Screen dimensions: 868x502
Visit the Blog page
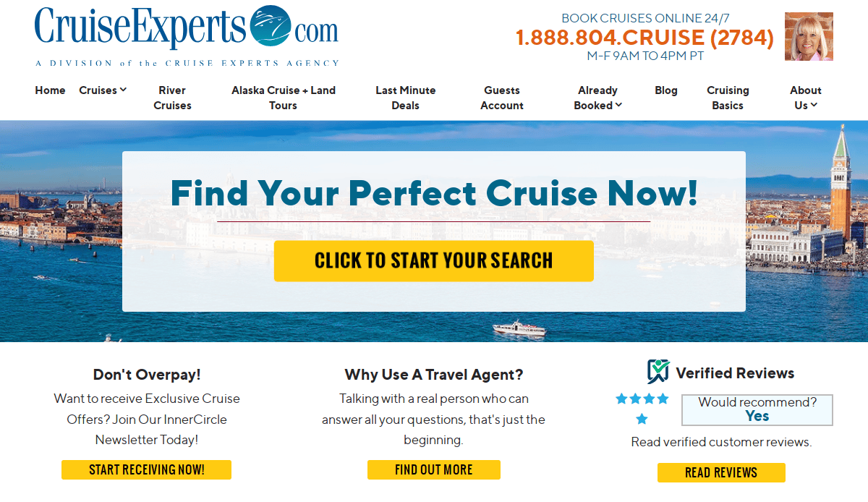tap(666, 90)
